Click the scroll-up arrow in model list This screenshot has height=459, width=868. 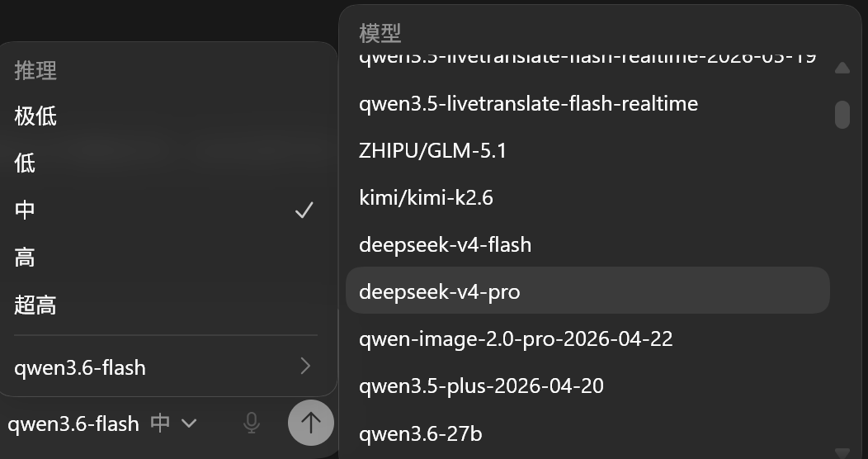point(842,68)
